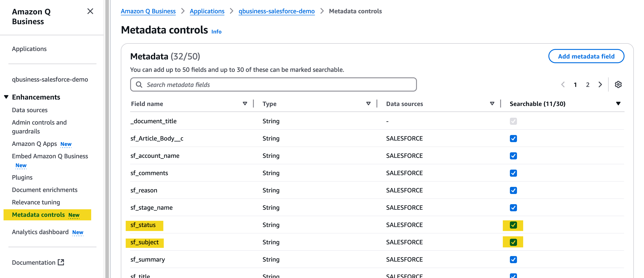Select Applications in the sidebar
The height and width of the screenshot is (278, 644).
click(x=29, y=49)
